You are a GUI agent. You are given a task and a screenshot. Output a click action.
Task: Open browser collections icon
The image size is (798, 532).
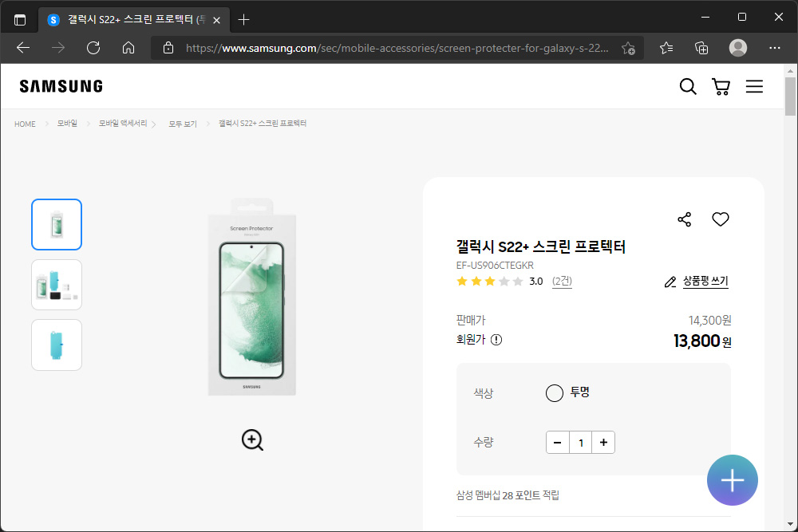click(x=701, y=48)
